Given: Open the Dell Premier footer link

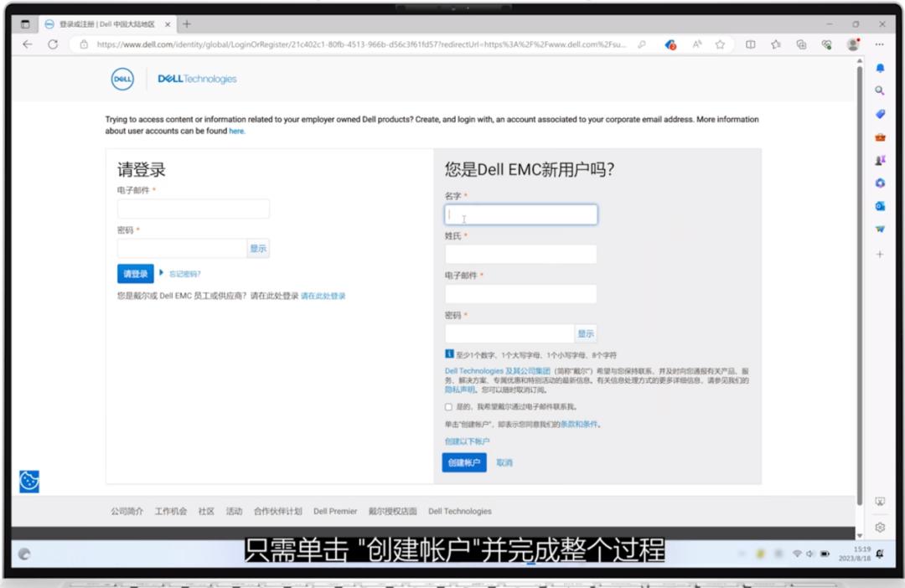Looking at the screenshot, I should pos(335,511).
